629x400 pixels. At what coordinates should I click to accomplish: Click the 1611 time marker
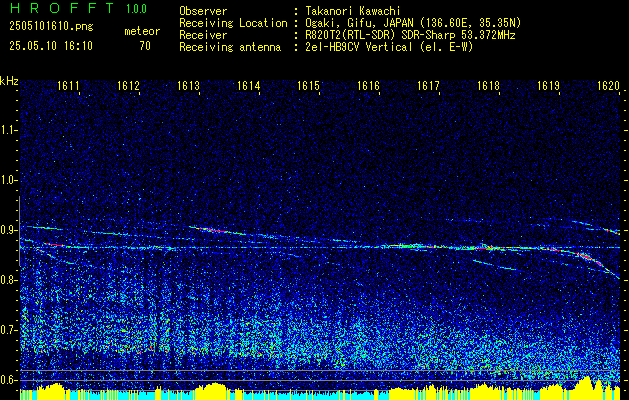(68, 85)
